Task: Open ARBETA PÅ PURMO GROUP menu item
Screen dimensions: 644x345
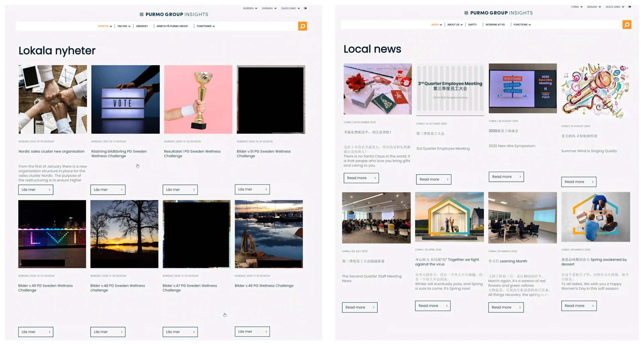Action: click(172, 26)
